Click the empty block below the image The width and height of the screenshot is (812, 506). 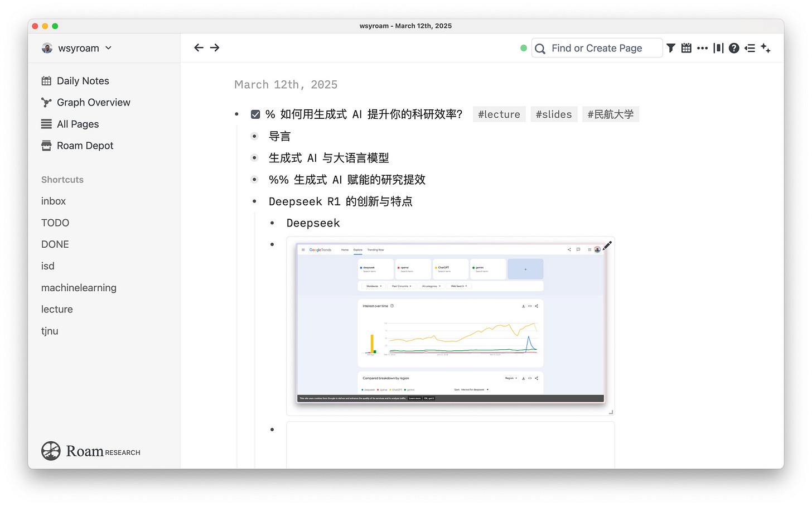(x=450, y=445)
